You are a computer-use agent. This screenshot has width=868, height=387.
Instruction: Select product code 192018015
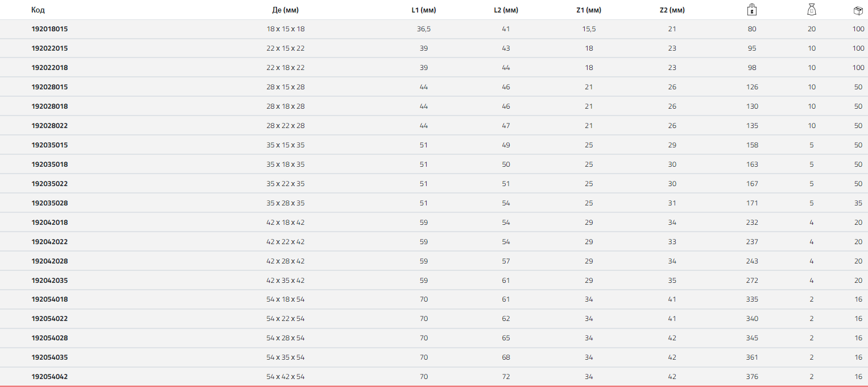coord(49,29)
